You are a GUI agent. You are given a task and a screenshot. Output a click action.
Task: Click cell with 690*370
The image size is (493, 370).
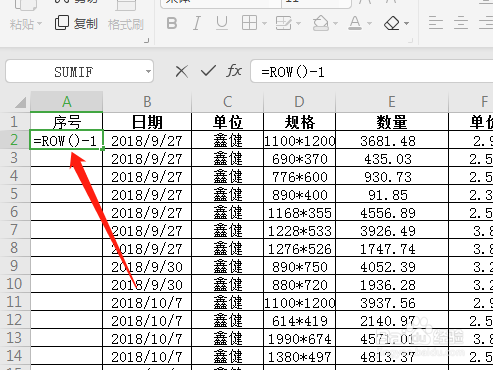coord(299,158)
